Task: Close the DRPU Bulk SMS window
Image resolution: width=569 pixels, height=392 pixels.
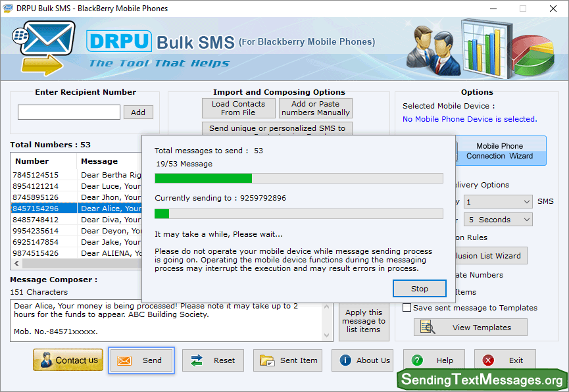Action: click(x=553, y=9)
